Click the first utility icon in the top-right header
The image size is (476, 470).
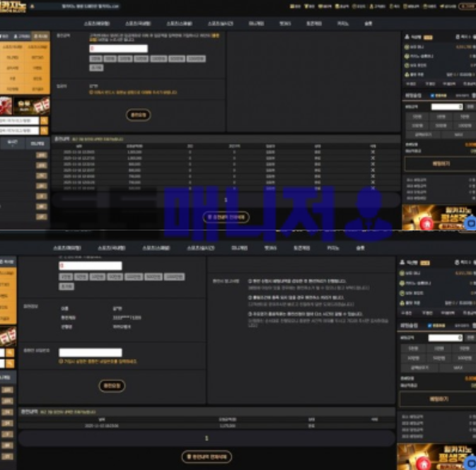point(294,6)
